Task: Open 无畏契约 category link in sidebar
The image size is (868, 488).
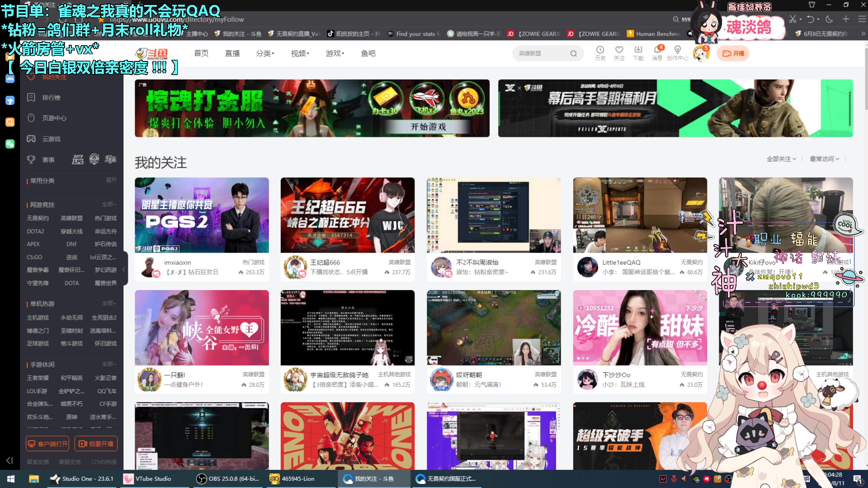Action: coord(38,218)
